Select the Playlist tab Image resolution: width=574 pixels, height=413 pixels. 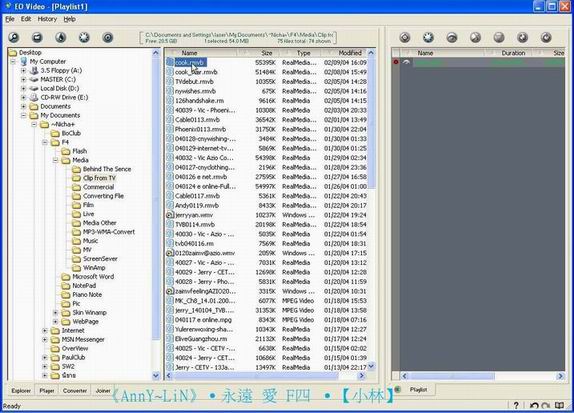418,390
